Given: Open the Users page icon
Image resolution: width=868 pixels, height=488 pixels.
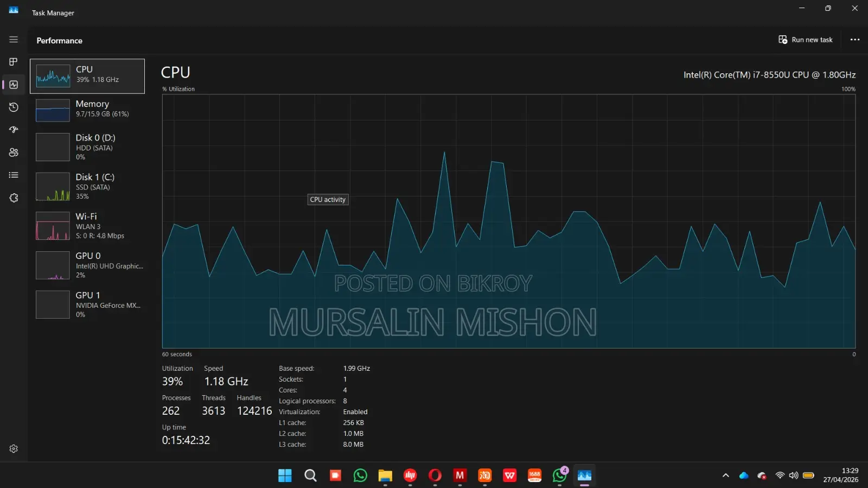Looking at the screenshot, I should click(14, 153).
